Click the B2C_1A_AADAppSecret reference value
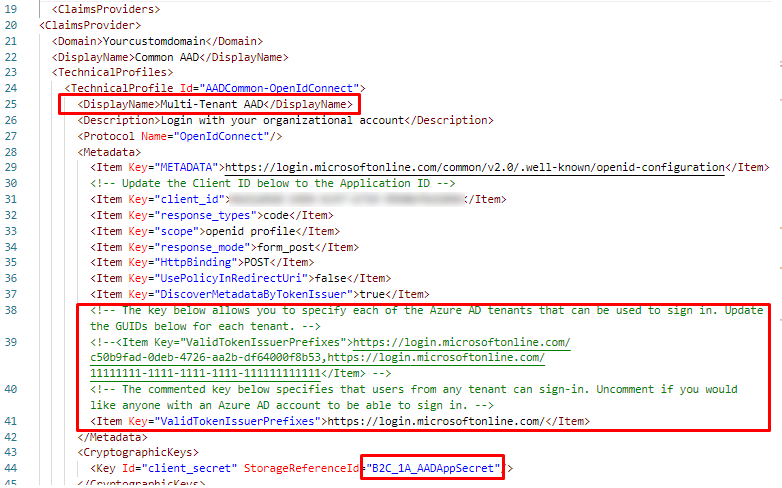The width and height of the screenshot is (782, 488). [433, 467]
